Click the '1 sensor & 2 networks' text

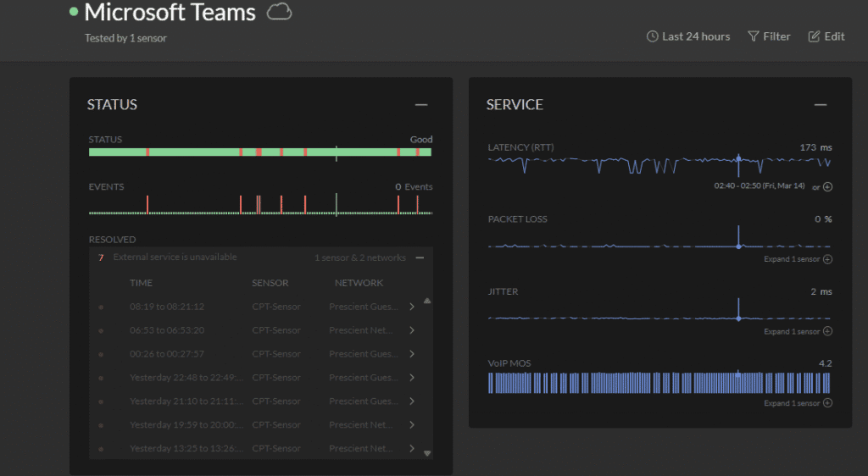tap(359, 257)
